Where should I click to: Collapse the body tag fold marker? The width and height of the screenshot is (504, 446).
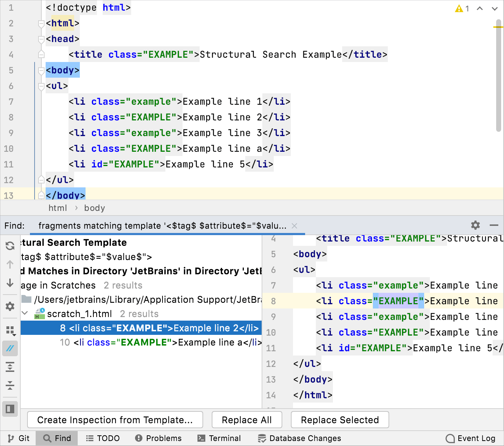41,71
